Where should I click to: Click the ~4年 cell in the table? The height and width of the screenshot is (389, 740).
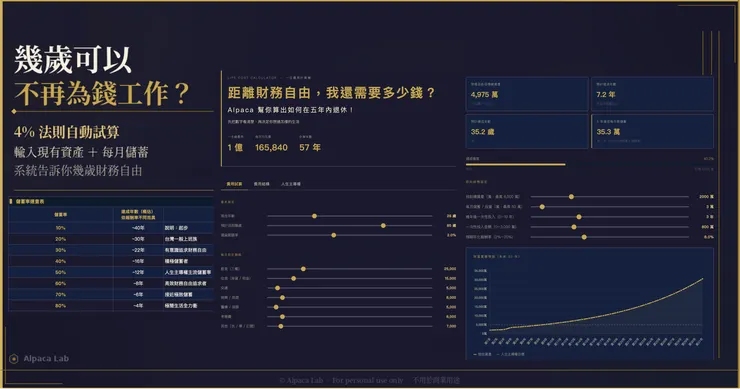click(x=138, y=306)
